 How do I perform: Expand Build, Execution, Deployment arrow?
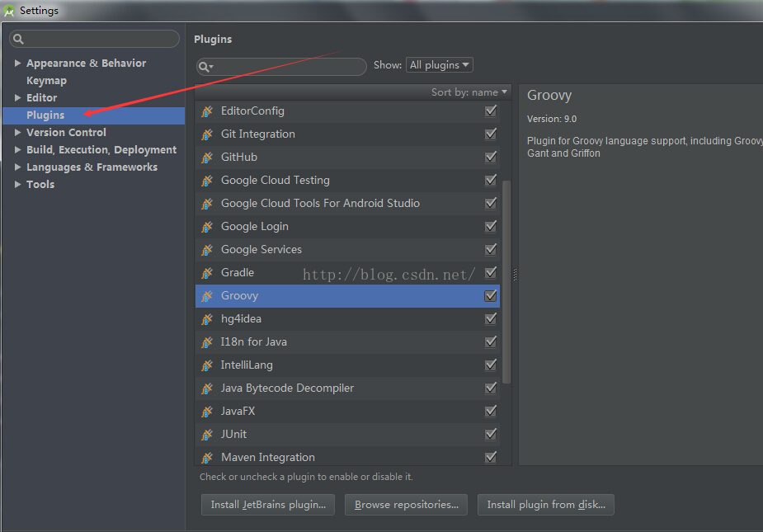click(17, 150)
